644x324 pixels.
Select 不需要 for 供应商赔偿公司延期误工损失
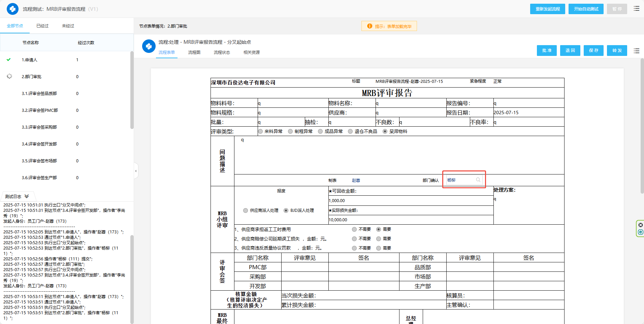[x=354, y=239]
